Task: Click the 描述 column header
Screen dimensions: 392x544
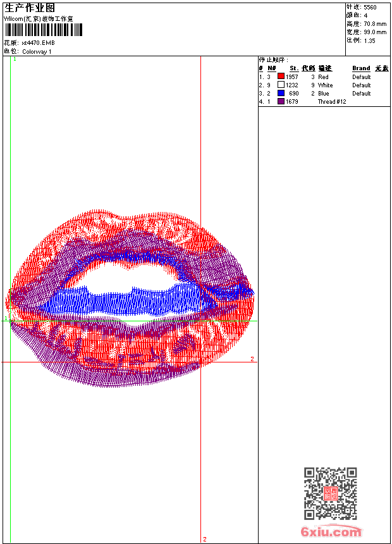Action: tap(325, 68)
